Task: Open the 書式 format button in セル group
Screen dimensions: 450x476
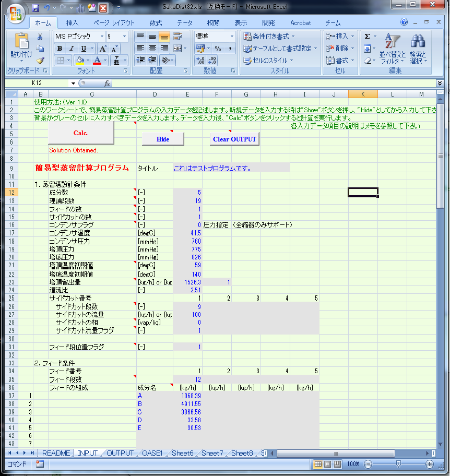Action: point(340,61)
